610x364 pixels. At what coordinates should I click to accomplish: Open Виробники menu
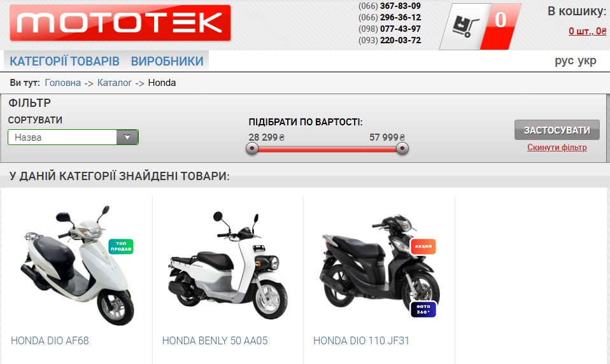[167, 61]
